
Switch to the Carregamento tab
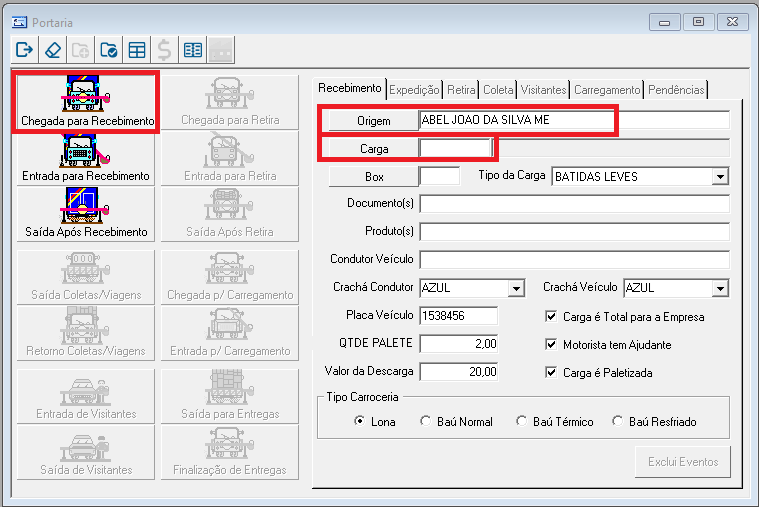(607, 90)
